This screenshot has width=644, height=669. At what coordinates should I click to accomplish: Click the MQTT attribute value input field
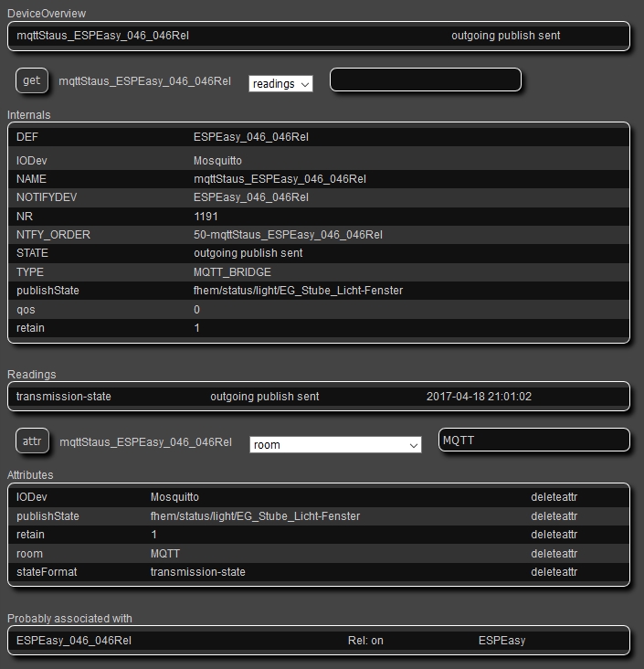[x=533, y=441]
